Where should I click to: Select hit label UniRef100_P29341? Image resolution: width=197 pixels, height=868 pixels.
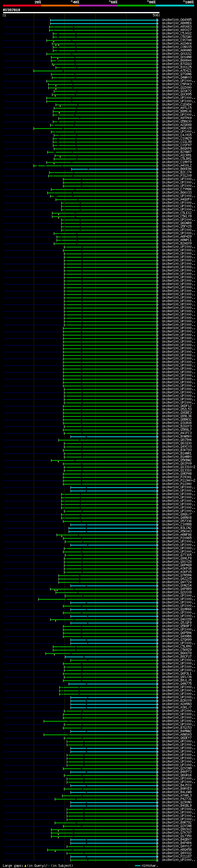point(177,477)
